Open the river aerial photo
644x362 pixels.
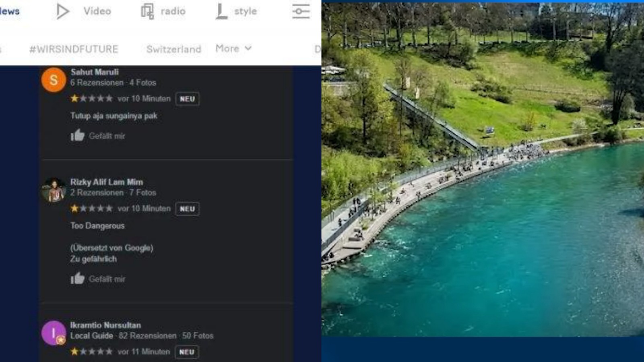coord(483,169)
